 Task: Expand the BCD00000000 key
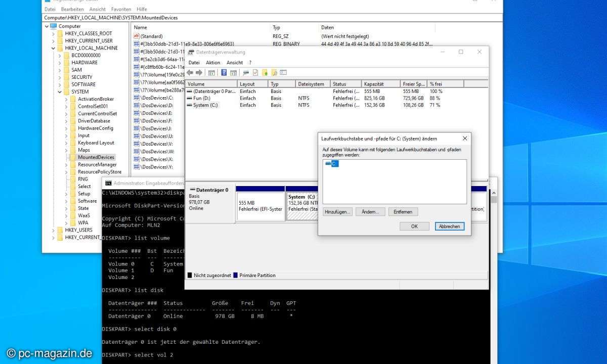[x=60, y=55]
